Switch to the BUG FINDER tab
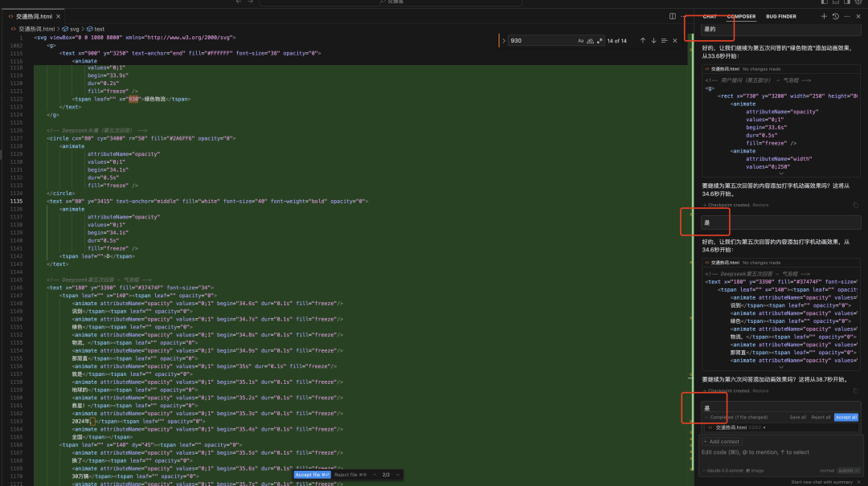 [781, 16]
